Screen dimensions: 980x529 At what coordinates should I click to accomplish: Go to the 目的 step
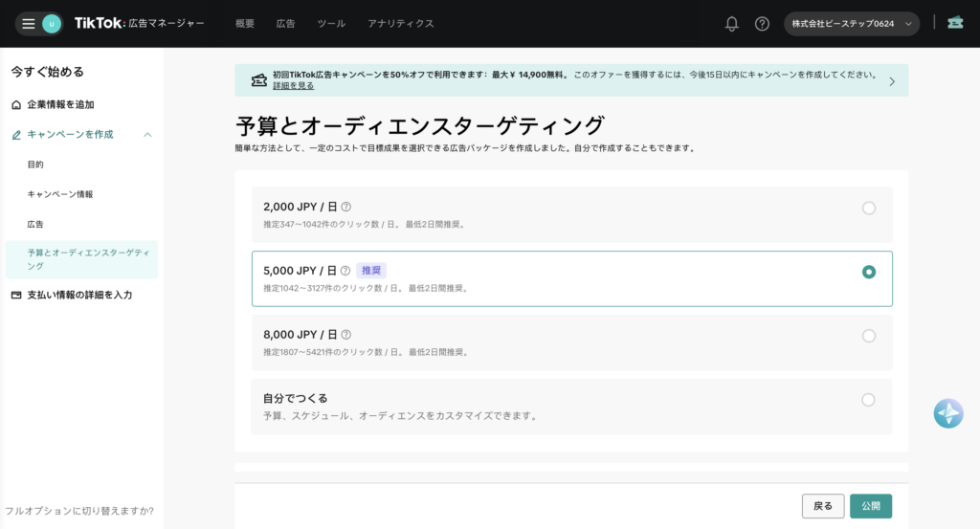tap(35, 165)
